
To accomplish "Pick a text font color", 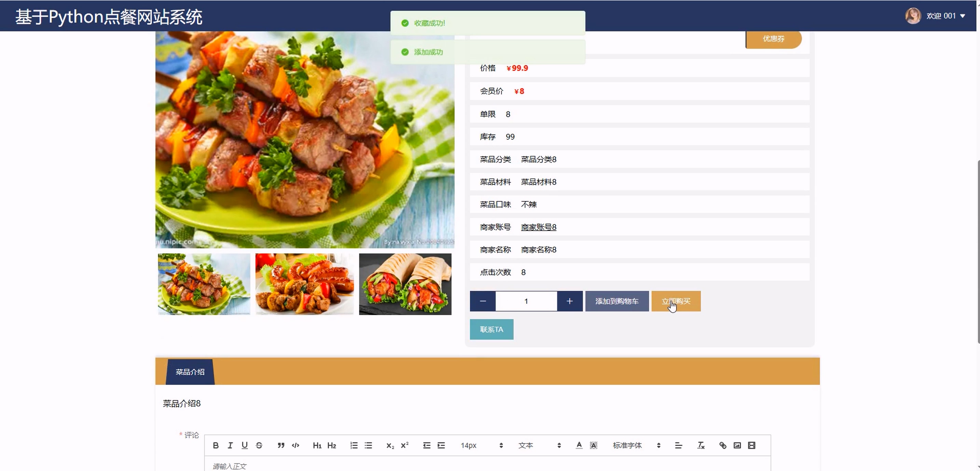I will tap(579, 445).
